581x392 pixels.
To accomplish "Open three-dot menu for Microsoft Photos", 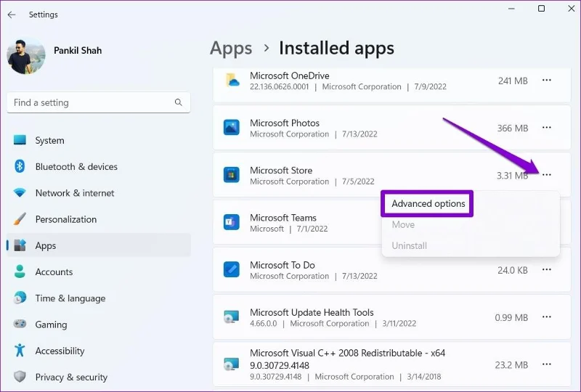I will [547, 128].
